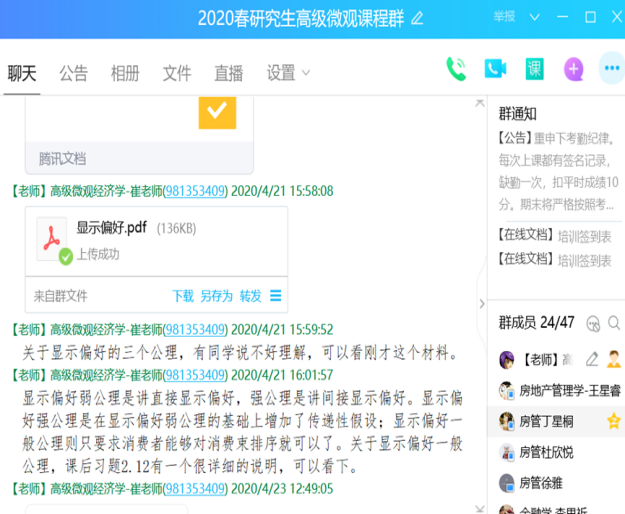
Task: Click avatar of 房管徐雅
Action: pos(507,483)
